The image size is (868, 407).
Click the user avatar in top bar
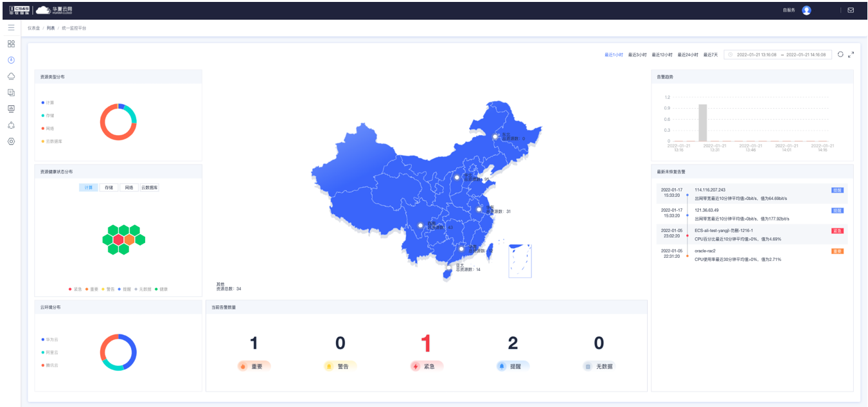tap(806, 10)
